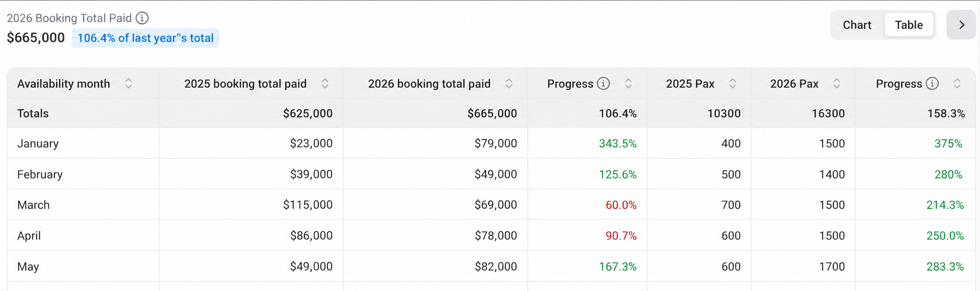The height and width of the screenshot is (291, 980).
Task: Click the 214.3% March Pax progress
Action: pyautogui.click(x=945, y=205)
